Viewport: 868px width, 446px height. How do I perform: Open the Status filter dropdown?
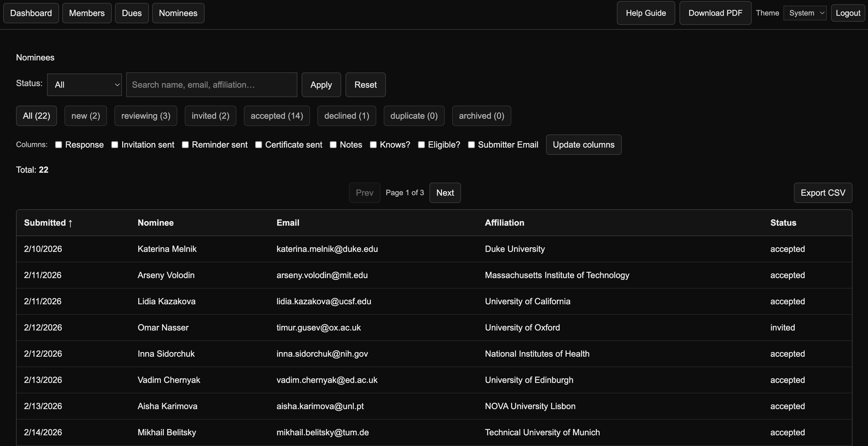click(84, 84)
